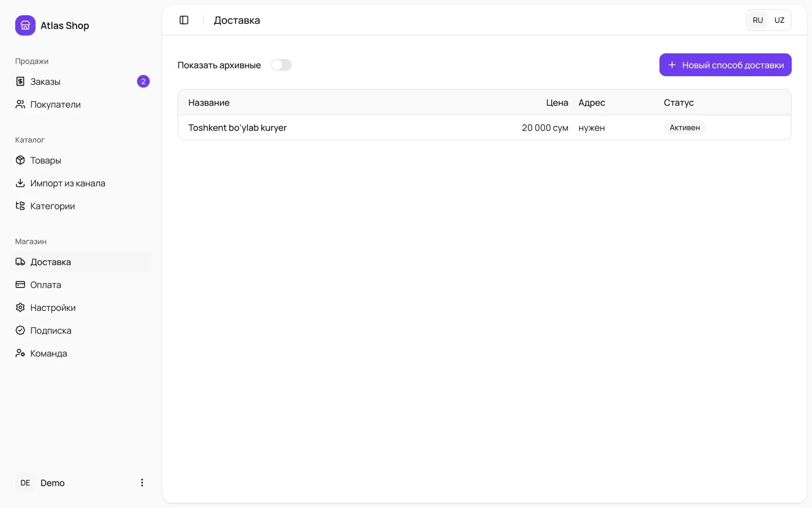Click the Импорт из канала download icon

20,183
